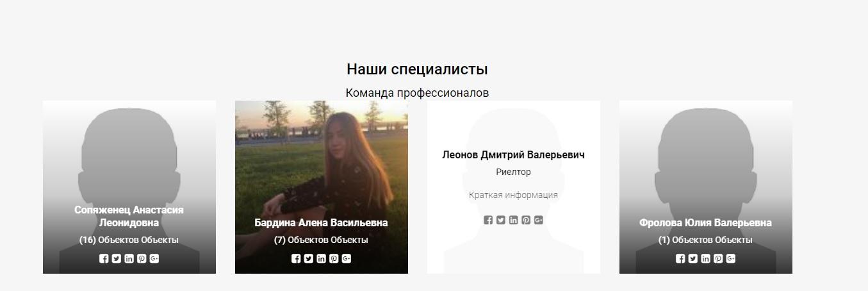Click Twitter icon under Сопяженец Анастасия
The width and height of the screenshot is (868, 291).
click(x=117, y=259)
